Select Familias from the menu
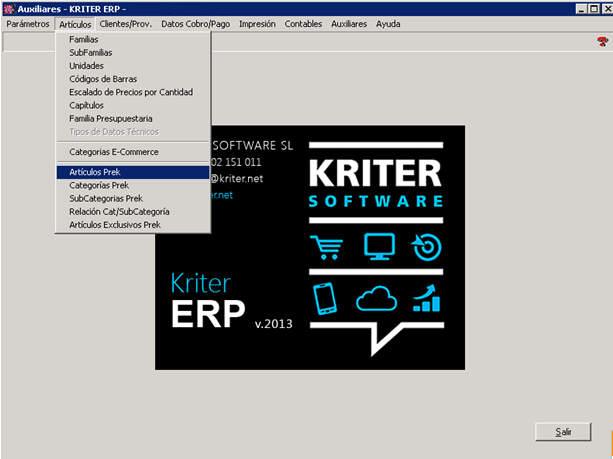 pyautogui.click(x=133, y=39)
